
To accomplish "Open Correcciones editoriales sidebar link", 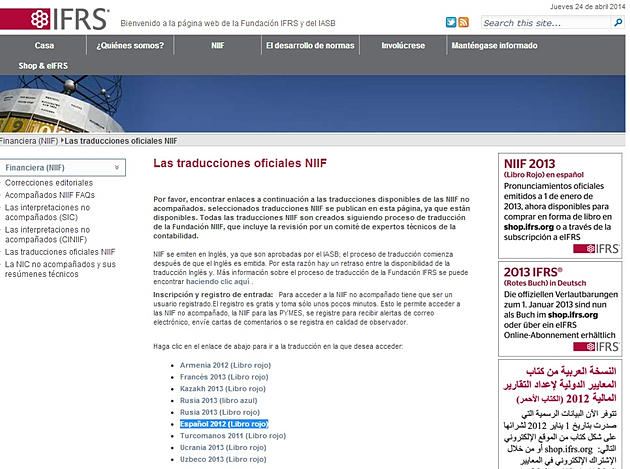I will click(x=49, y=183).
